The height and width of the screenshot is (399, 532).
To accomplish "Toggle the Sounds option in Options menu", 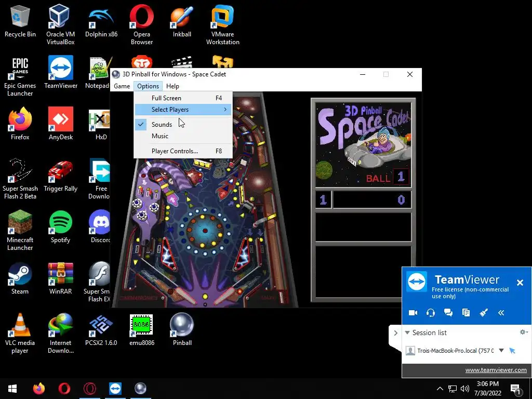I will coord(183,125).
